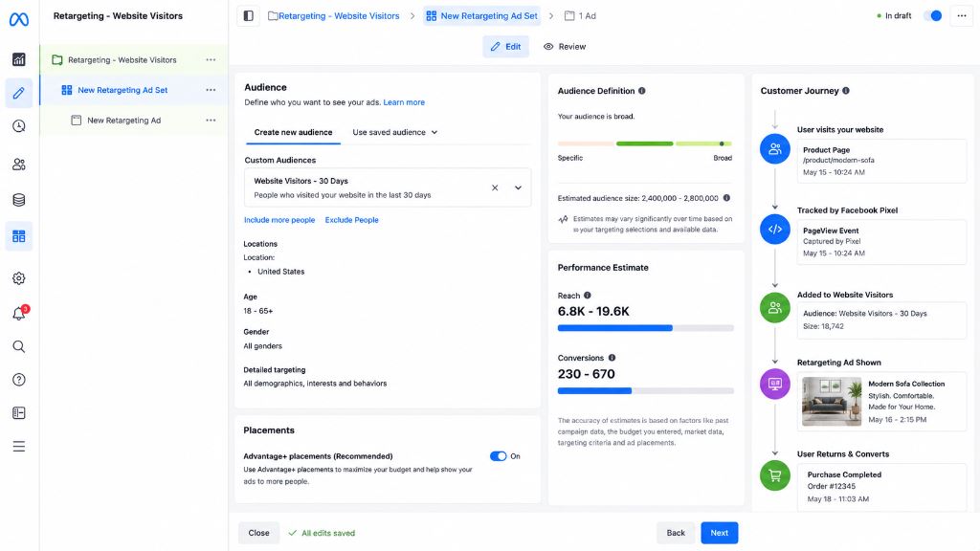Switch to Review tab

[565, 46]
